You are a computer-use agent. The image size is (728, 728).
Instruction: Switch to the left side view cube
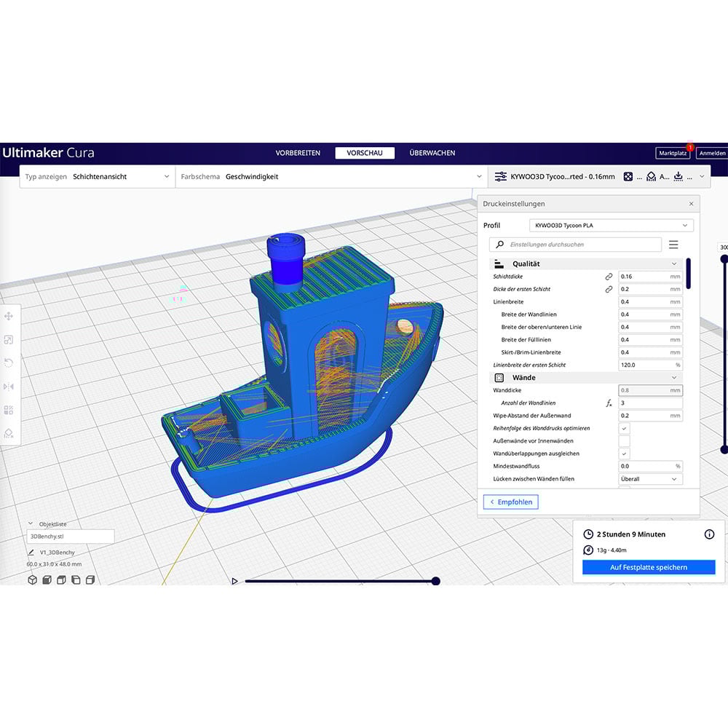point(76,580)
